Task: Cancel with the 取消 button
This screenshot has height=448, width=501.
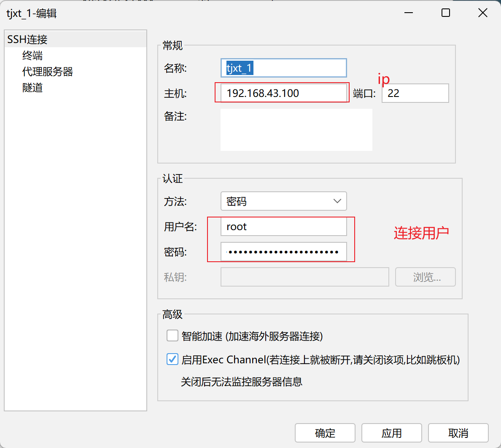Action: click(x=458, y=433)
